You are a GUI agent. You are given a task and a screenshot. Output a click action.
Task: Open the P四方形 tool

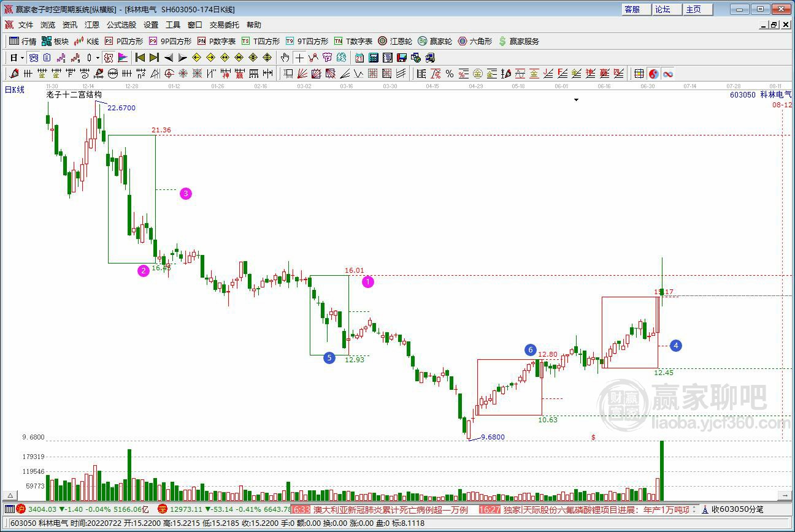pos(124,41)
